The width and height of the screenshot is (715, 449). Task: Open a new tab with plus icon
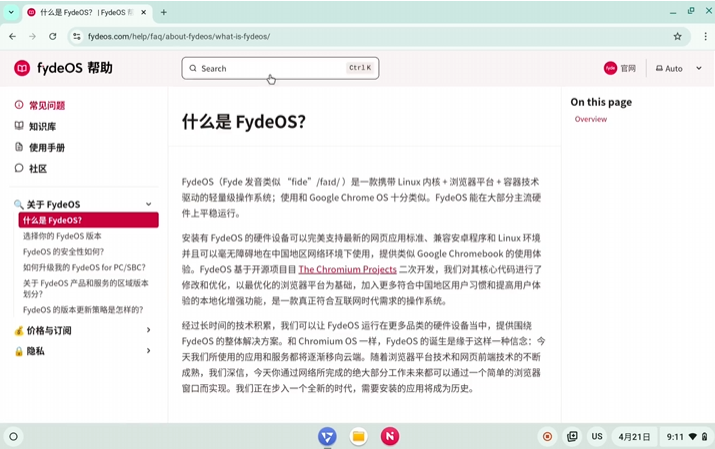[x=164, y=12]
